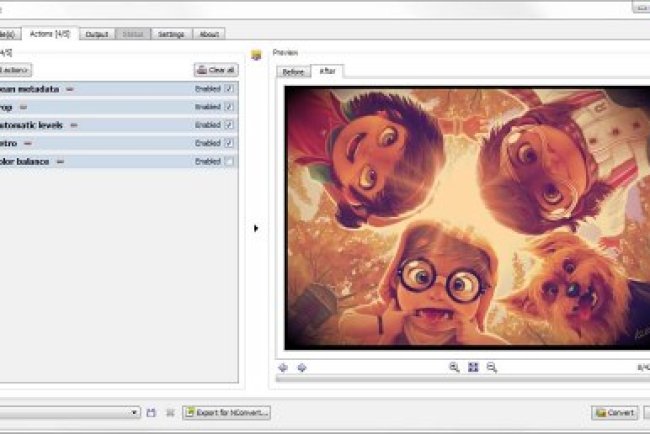Disable the Clean metadata action checkbox
The height and width of the screenshot is (434, 650).
tap(229, 89)
